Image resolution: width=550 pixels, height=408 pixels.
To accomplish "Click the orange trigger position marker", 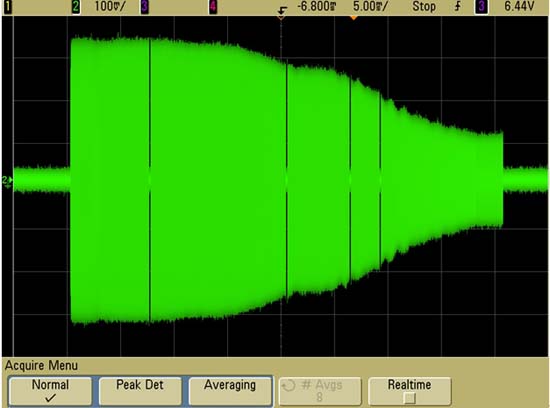I will click(x=354, y=17).
